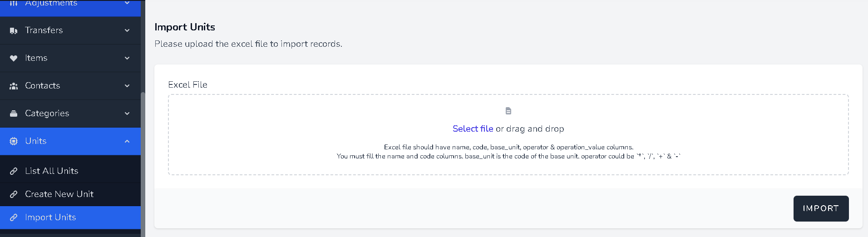Click the link icon beside Create New Unit

point(14,194)
